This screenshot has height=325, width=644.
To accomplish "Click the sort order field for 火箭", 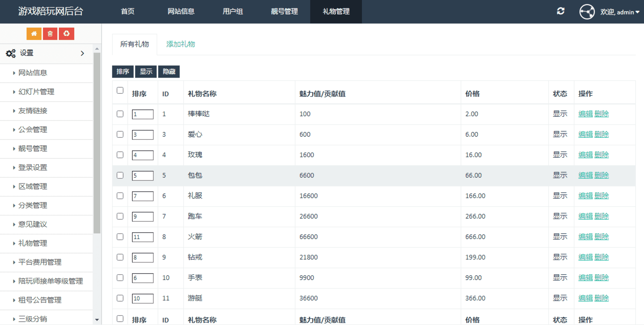I will click(143, 237).
